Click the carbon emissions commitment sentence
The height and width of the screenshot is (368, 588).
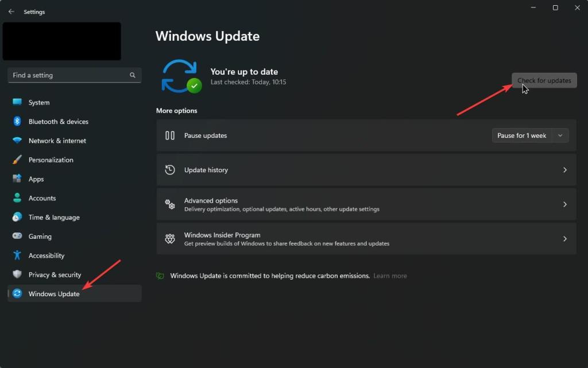click(270, 276)
